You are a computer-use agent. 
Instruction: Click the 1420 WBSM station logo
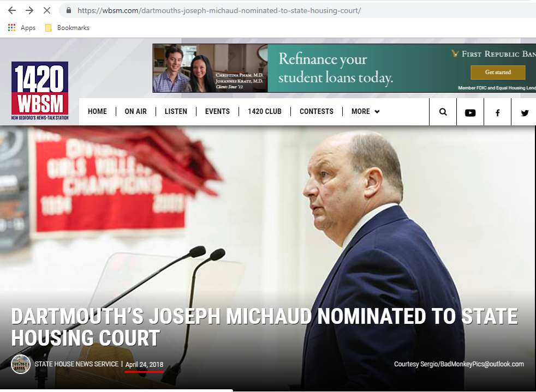(x=40, y=91)
